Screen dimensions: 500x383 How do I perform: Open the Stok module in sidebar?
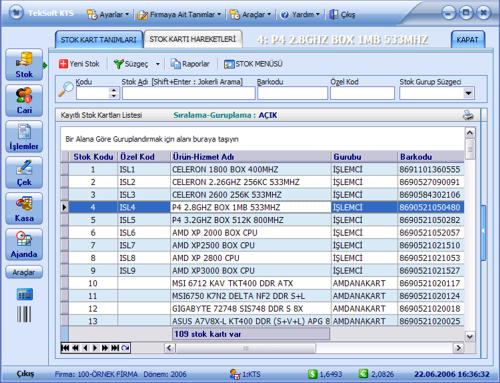click(x=24, y=65)
